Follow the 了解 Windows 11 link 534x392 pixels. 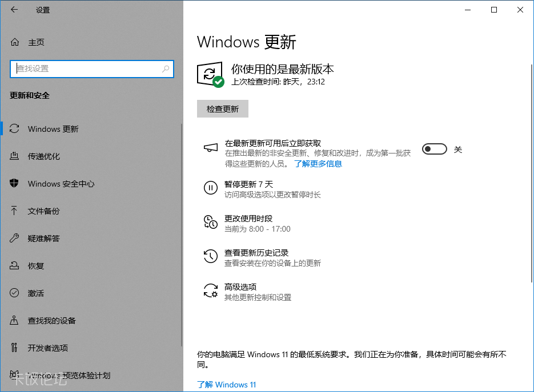pyautogui.click(x=226, y=385)
